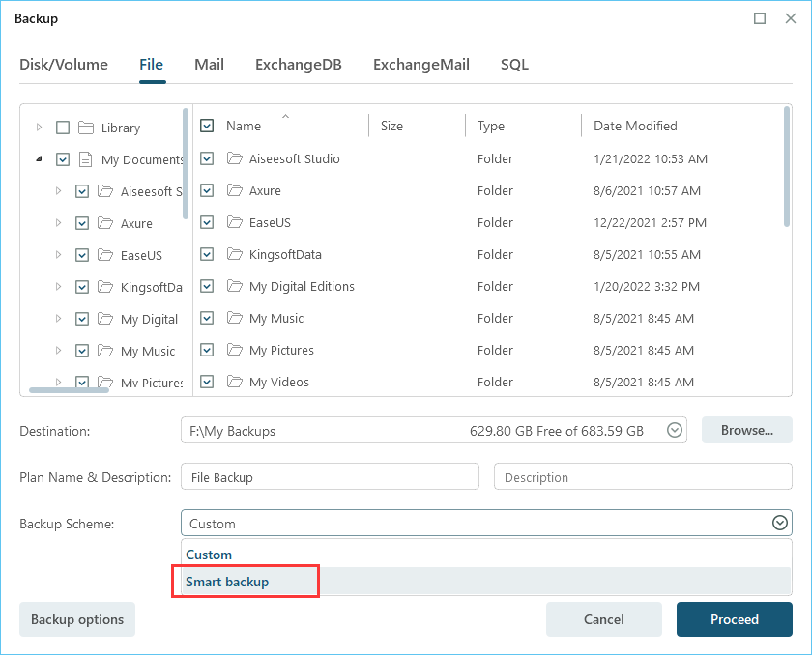Open the Destination drive dropdown arrow

click(675, 431)
